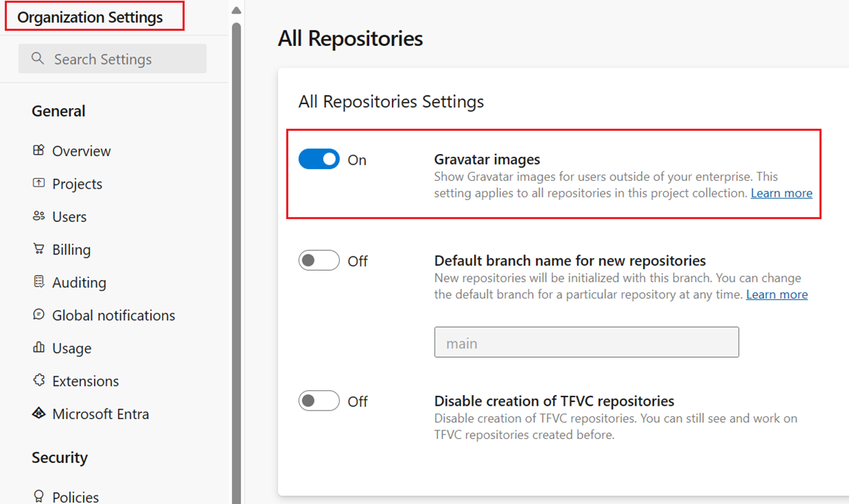Click the Usage bar chart icon

coord(39,348)
